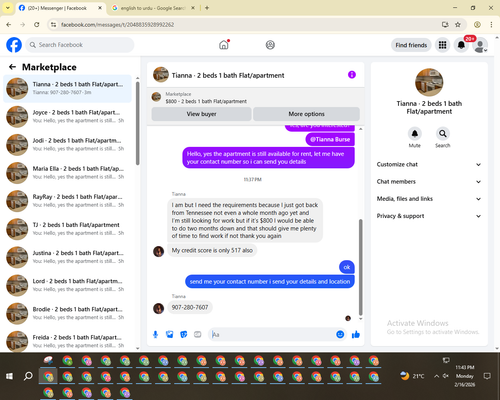The height and width of the screenshot is (400, 500).
Task: Open the $800 Marketplace listing link
Action: tap(206, 101)
